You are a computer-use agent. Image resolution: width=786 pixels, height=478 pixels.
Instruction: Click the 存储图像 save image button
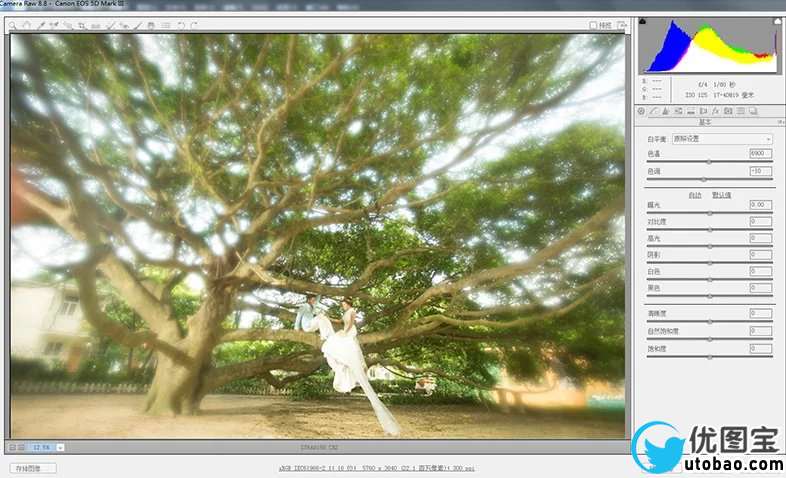point(33,468)
